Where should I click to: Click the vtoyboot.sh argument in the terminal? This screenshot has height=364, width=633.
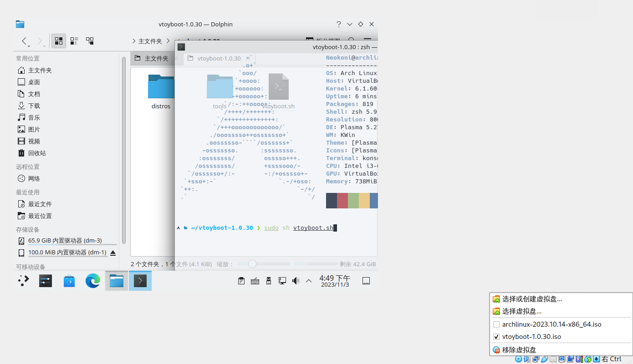tap(313, 228)
